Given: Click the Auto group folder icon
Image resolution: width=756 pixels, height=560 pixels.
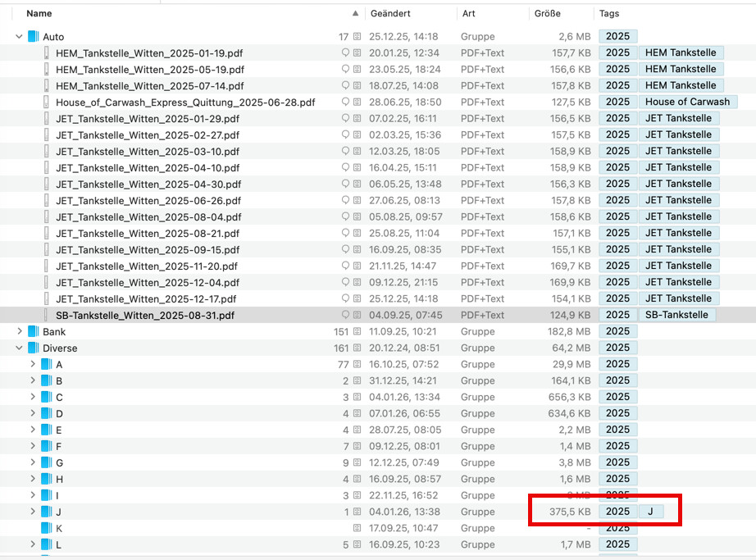Looking at the screenshot, I should click(34, 37).
